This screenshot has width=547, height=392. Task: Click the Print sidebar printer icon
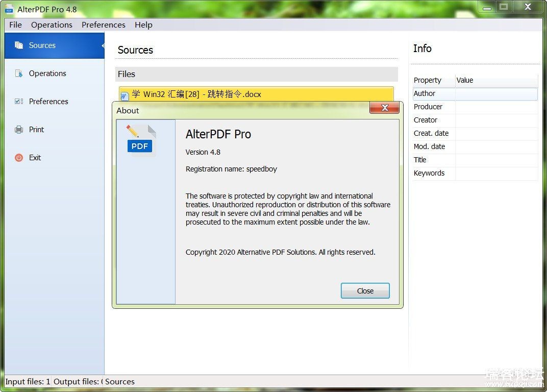[19, 130]
